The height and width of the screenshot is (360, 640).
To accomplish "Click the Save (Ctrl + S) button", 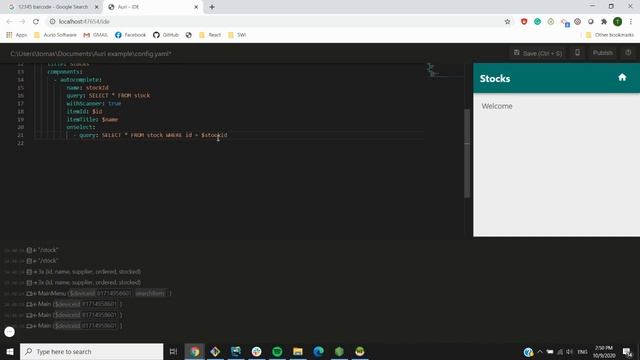I will 538,53.
